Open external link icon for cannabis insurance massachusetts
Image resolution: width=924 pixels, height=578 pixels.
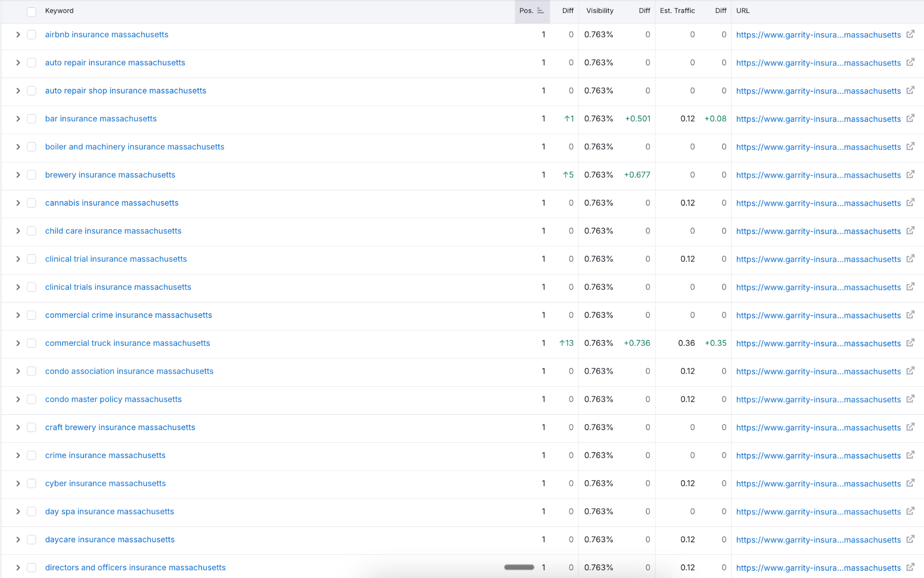pos(910,203)
